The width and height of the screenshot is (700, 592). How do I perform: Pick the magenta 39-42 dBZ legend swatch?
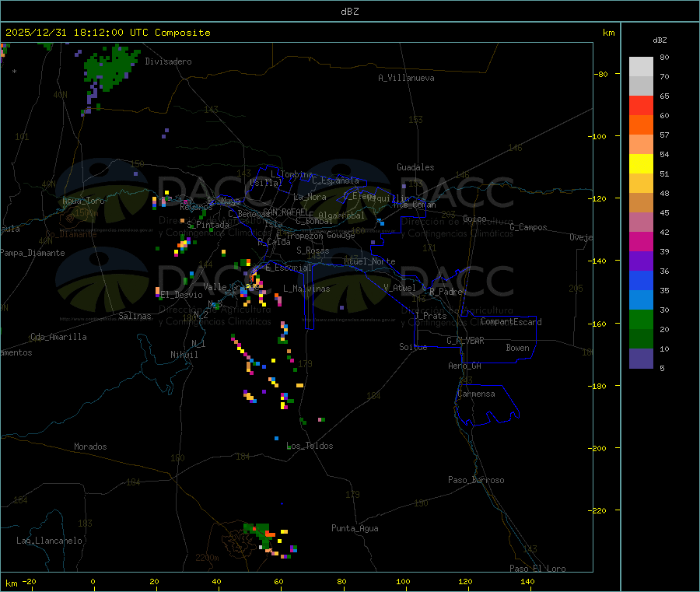tap(641, 241)
